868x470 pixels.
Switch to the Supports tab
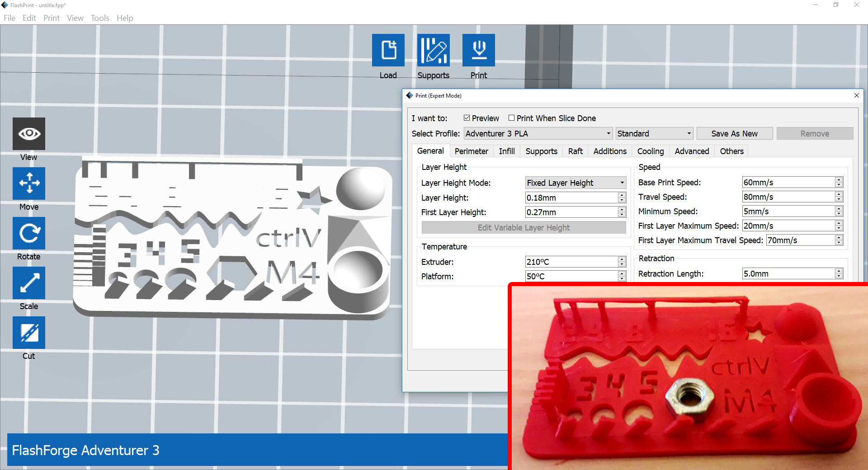coord(541,151)
